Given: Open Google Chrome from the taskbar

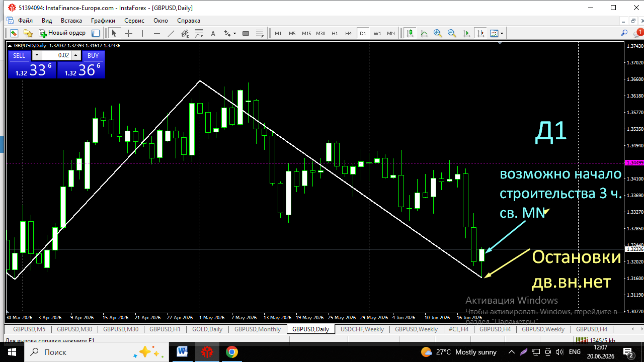Looking at the screenshot, I should coord(231,352).
